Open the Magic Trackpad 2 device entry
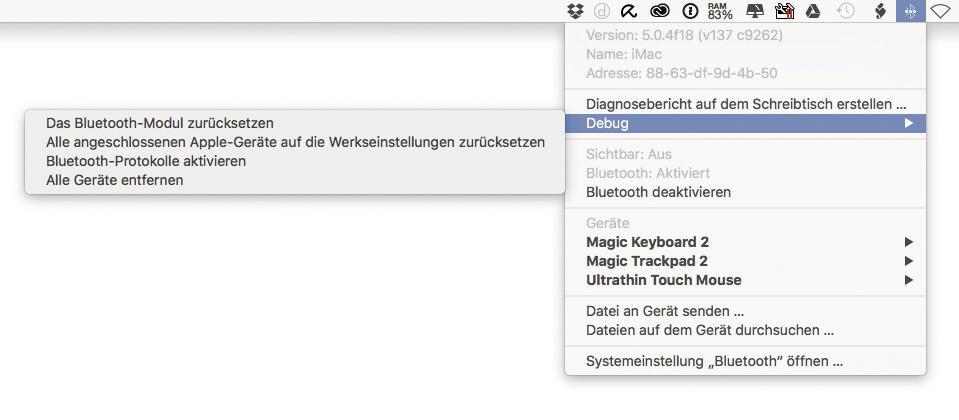 (x=746, y=261)
